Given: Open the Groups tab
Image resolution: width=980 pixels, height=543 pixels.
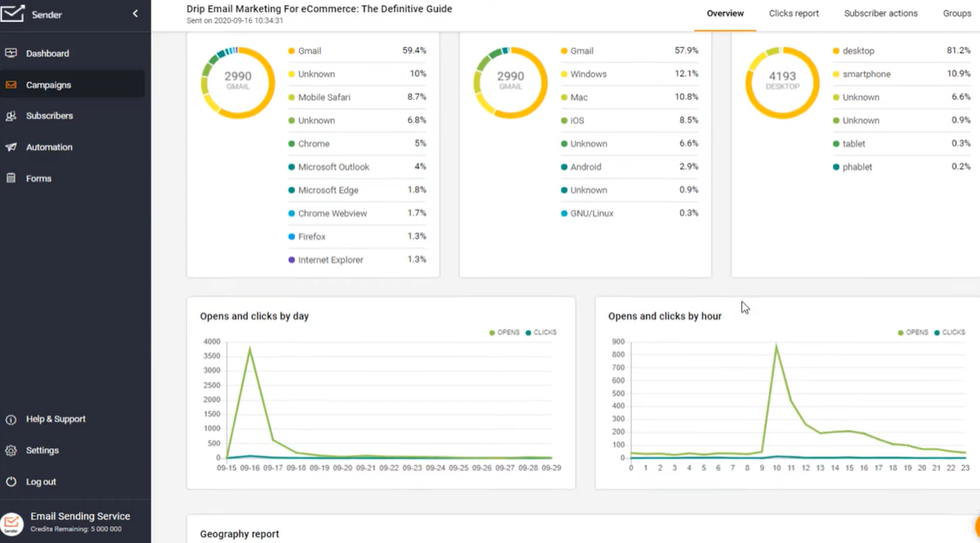Looking at the screenshot, I should pyautogui.click(x=956, y=13).
